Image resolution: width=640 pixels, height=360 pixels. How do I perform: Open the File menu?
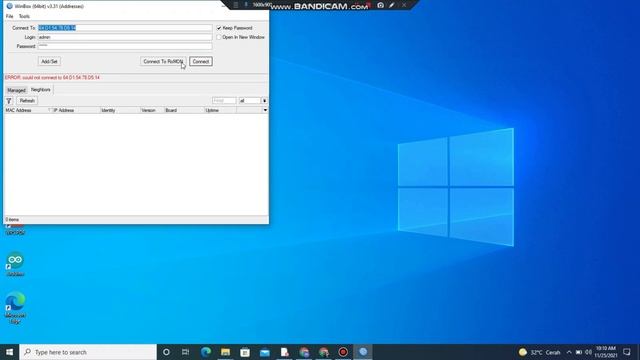tap(9, 16)
